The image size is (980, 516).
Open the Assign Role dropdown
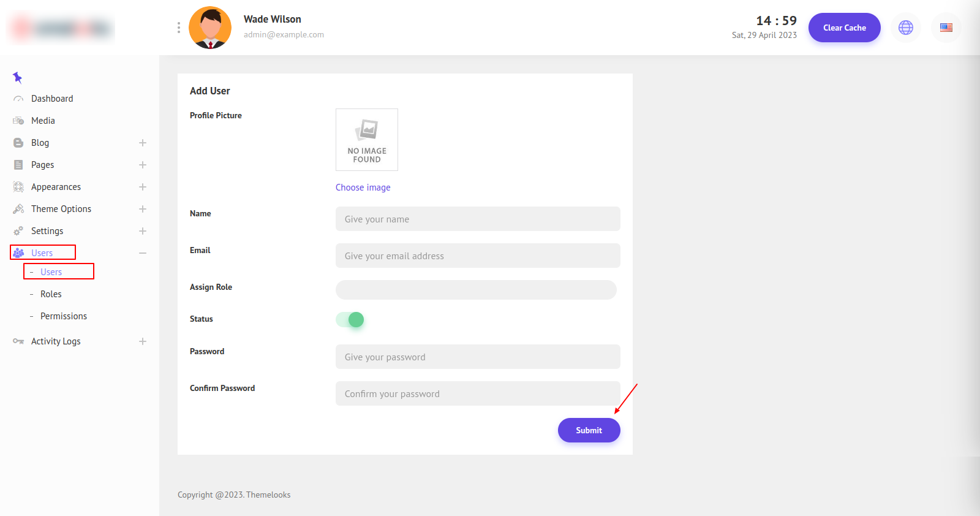(x=476, y=290)
